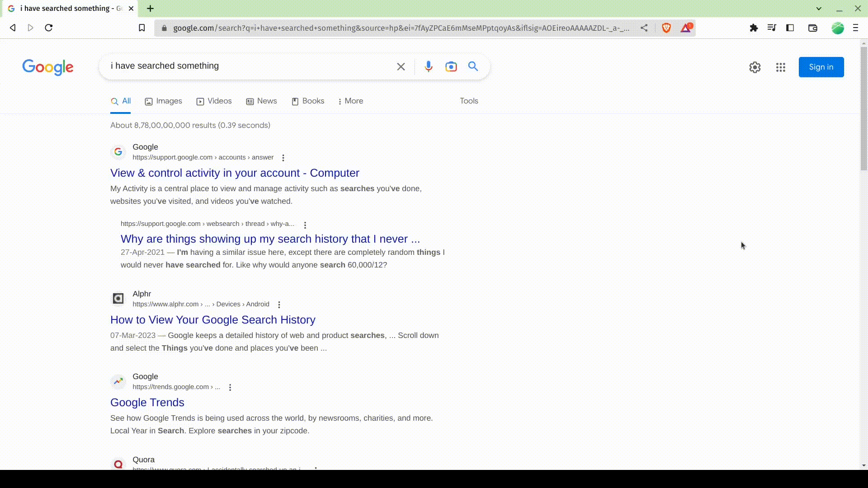Click the Sign in button
The height and width of the screenshot is (488, 868).
tap(821, 67)
